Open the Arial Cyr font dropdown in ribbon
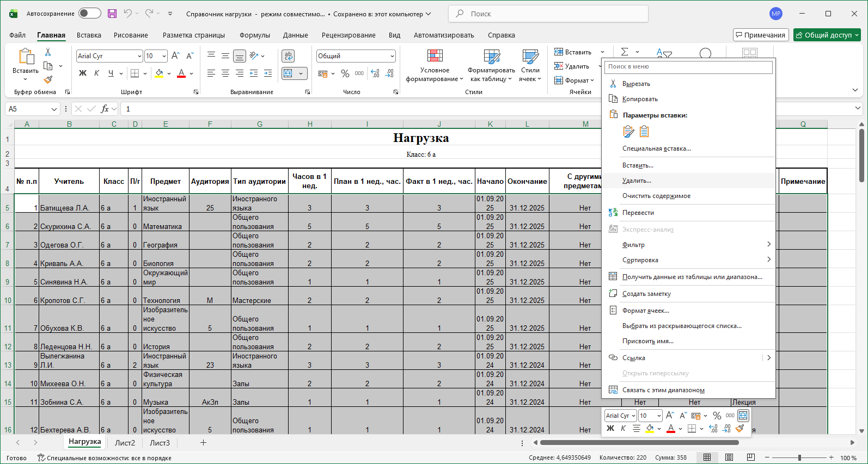Image resolution: width=868 pixels, height=464 pixels. pos(139,56)
